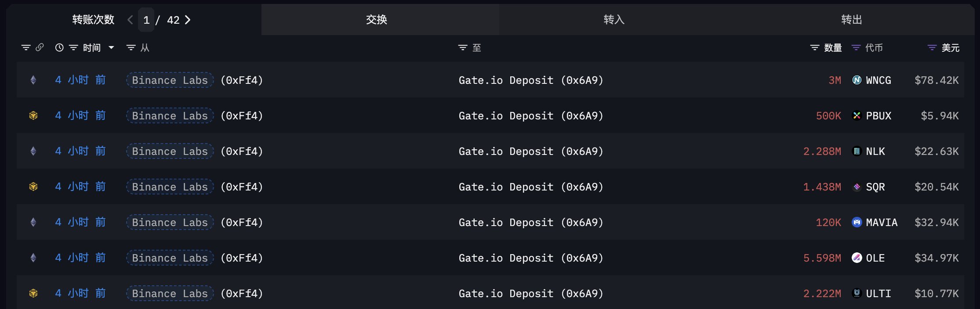Click the Ethereum chain icon in the NLK row
Screen dimensions: 980x309
[x=33, y=151]
